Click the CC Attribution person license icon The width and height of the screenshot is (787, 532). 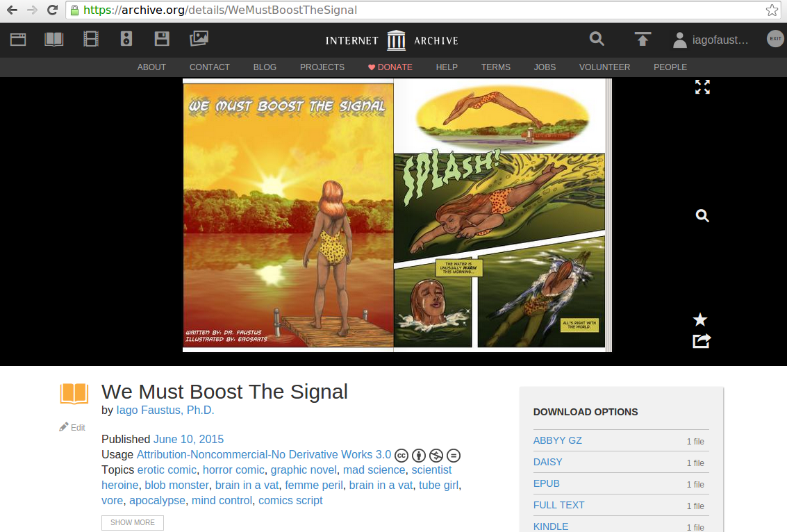(x=419, y=455)
